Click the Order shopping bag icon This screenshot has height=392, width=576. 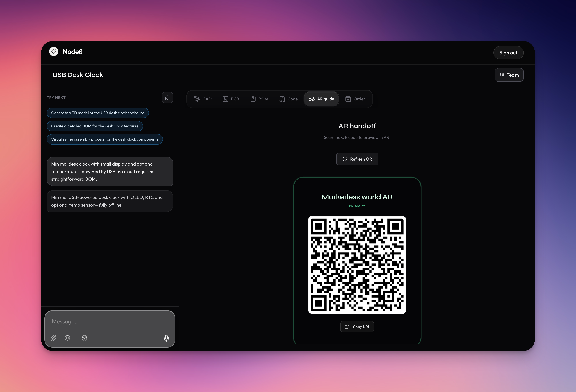click(x=348, y=99)
